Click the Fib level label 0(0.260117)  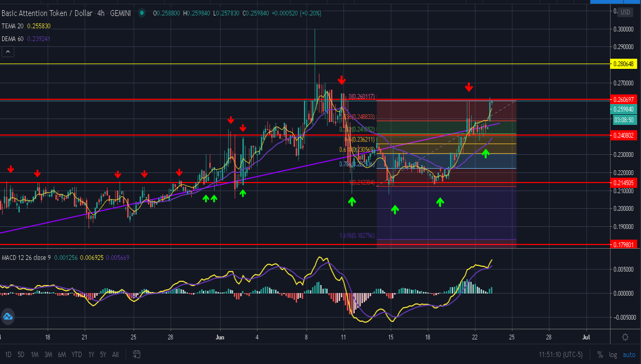coord(362,97)
